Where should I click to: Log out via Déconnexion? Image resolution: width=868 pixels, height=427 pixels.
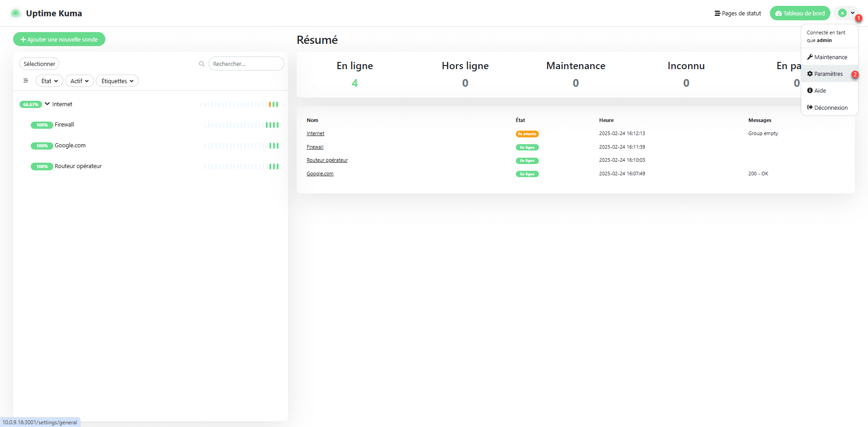827,108
